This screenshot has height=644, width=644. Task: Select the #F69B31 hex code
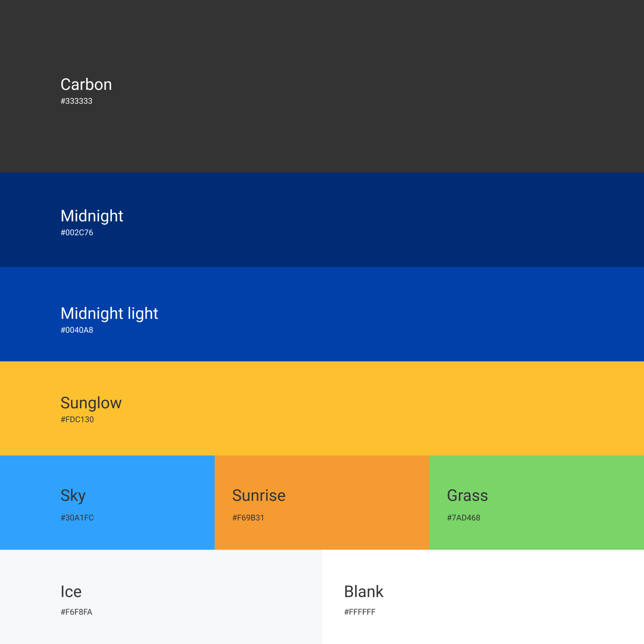pos(248,518)
